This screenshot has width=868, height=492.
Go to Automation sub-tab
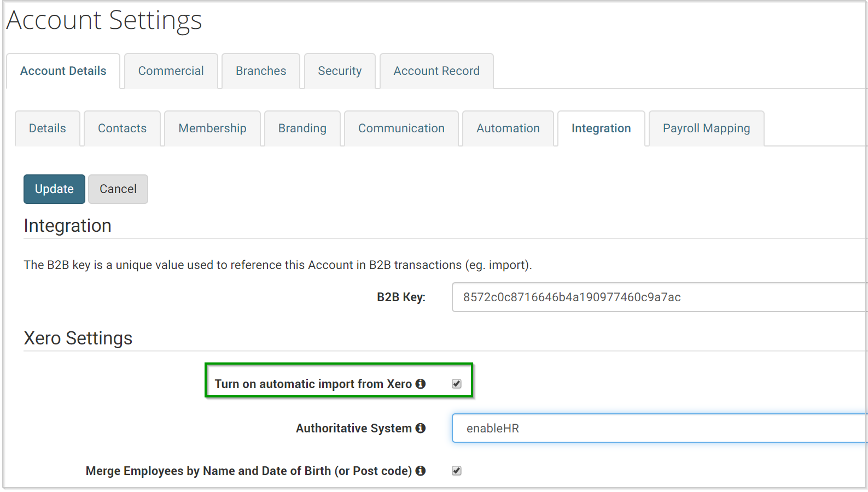point(508,128)
